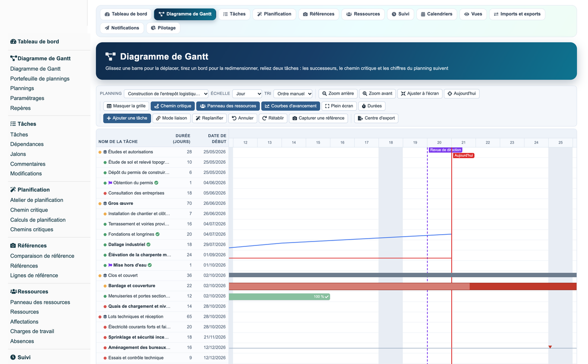Click the Menuiseries 100 % progress bar
Screen dimensions: 588x364
pos(279,296)
